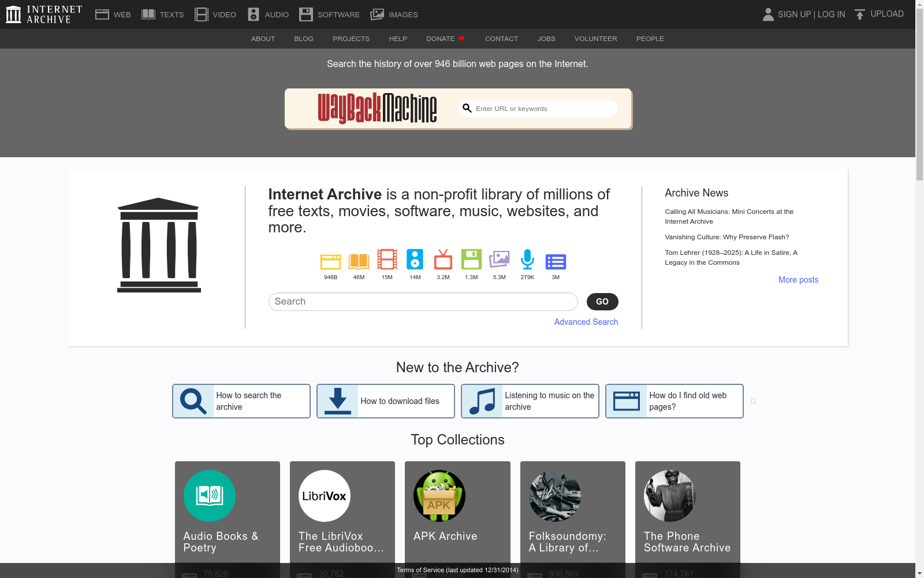Open the Contact menu item
924x578 pixels.
click(x=501, y=39)
